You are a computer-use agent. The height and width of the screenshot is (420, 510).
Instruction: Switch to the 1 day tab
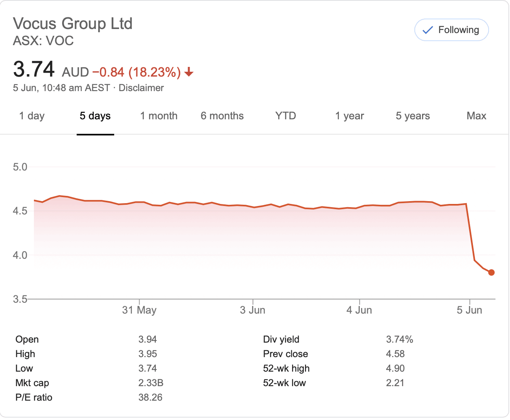pos(32,116)
